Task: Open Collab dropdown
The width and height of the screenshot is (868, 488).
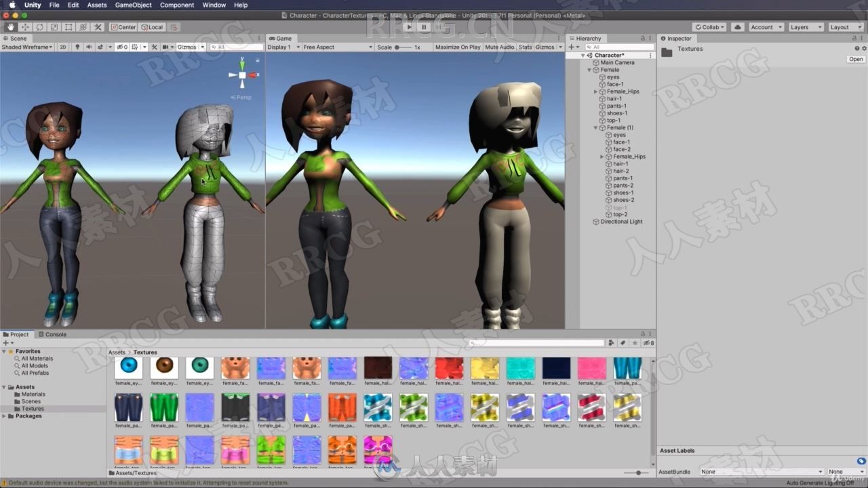Action: coord(709,27)
